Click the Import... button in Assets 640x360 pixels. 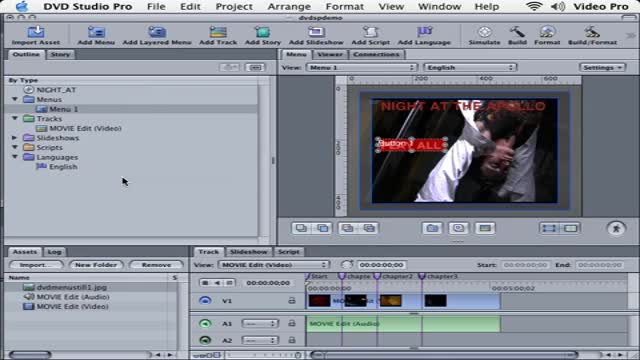tap(36, 265)
